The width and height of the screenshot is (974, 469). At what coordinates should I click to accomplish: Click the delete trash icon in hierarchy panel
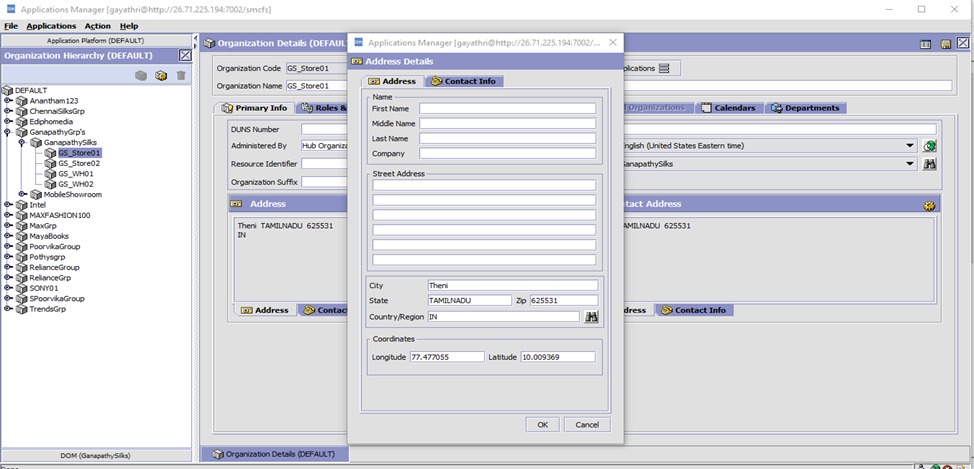click(x=181, y=75)
